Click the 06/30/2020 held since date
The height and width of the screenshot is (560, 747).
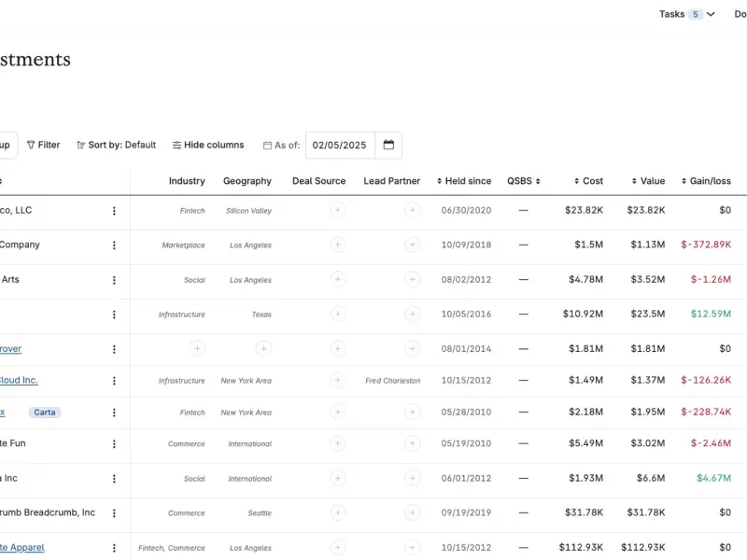(466, 210)
